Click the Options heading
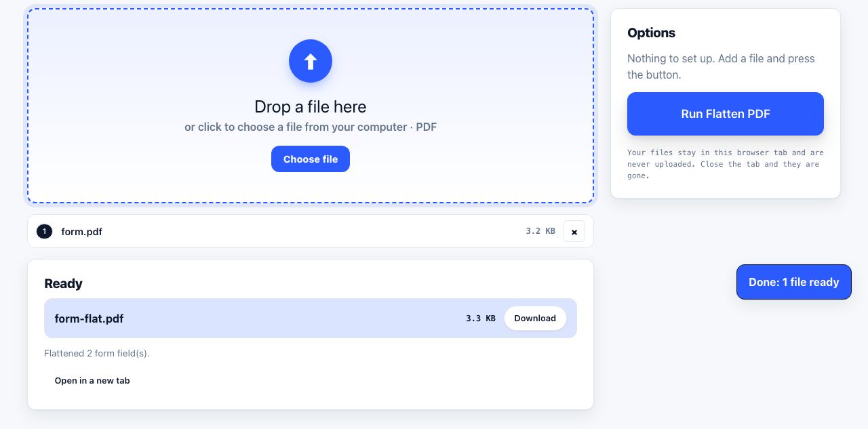The width and height of the screenshot is (868, 429). coord(652,33)
